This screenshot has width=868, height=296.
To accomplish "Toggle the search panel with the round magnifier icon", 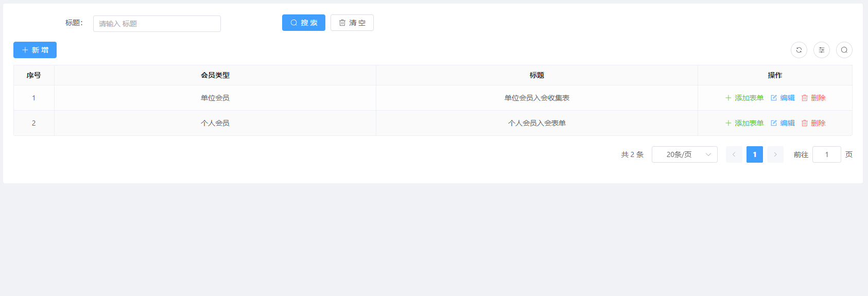I will click(x=844, y=50).
